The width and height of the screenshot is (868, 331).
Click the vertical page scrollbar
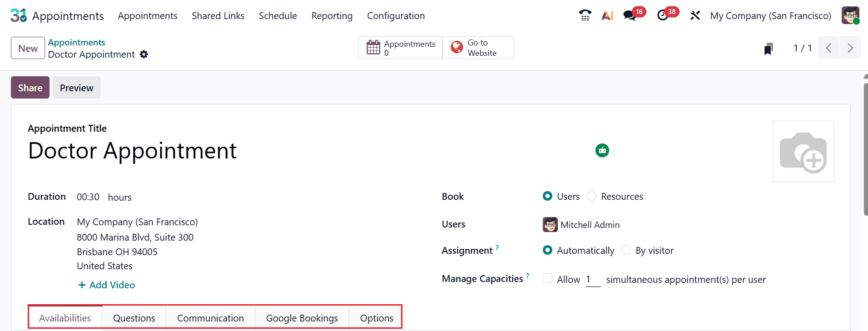(x=865, y=149)
